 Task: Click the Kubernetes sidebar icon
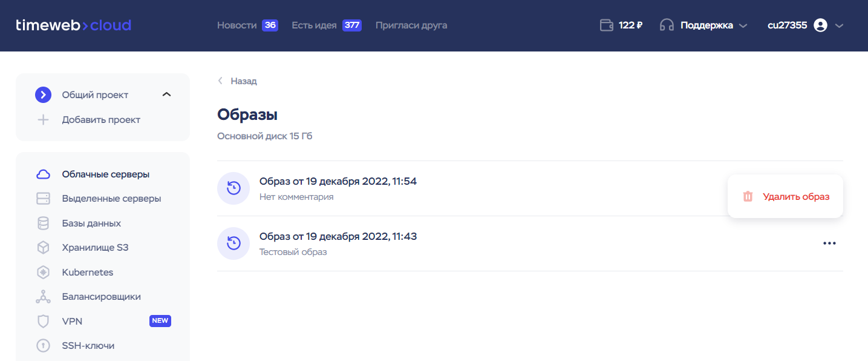tap(43, 273)
